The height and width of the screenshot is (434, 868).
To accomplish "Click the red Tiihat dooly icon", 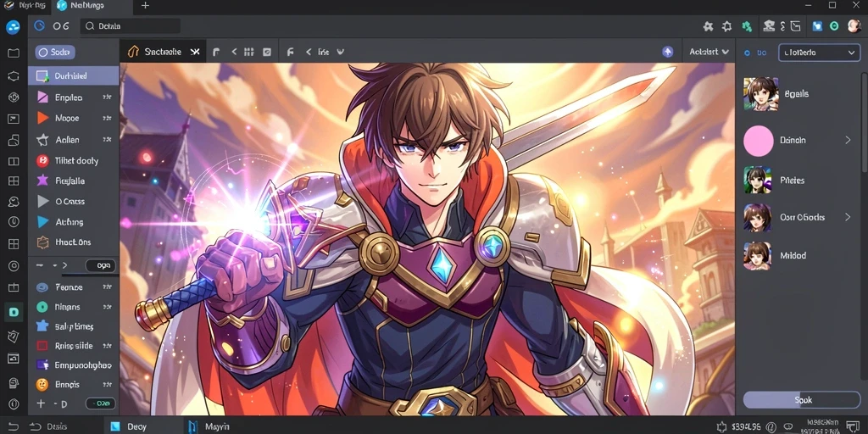I will click(42, 160).
